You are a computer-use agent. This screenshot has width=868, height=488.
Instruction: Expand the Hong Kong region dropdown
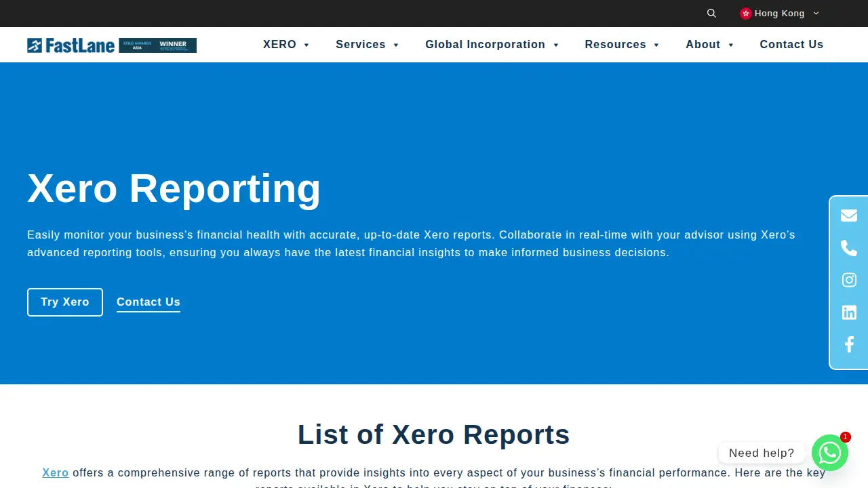tap(780, 14)
